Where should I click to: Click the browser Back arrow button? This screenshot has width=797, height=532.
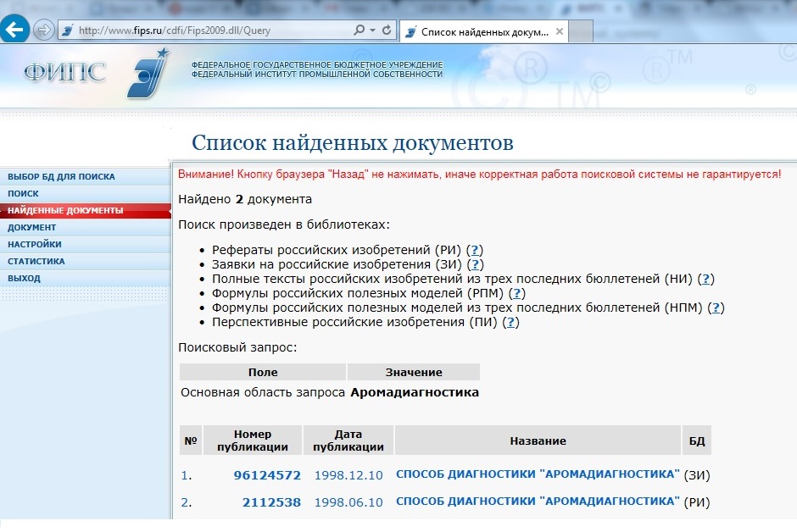point(14,30)
